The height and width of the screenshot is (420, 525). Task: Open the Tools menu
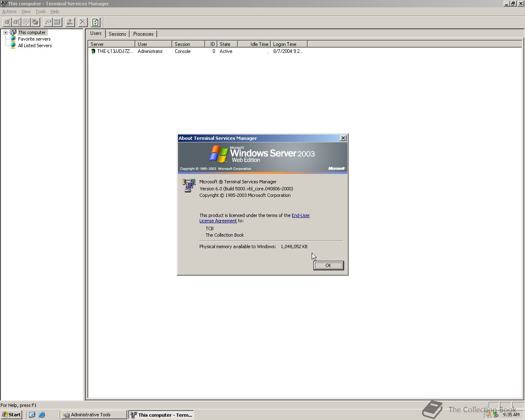click(x=41, y=11)
